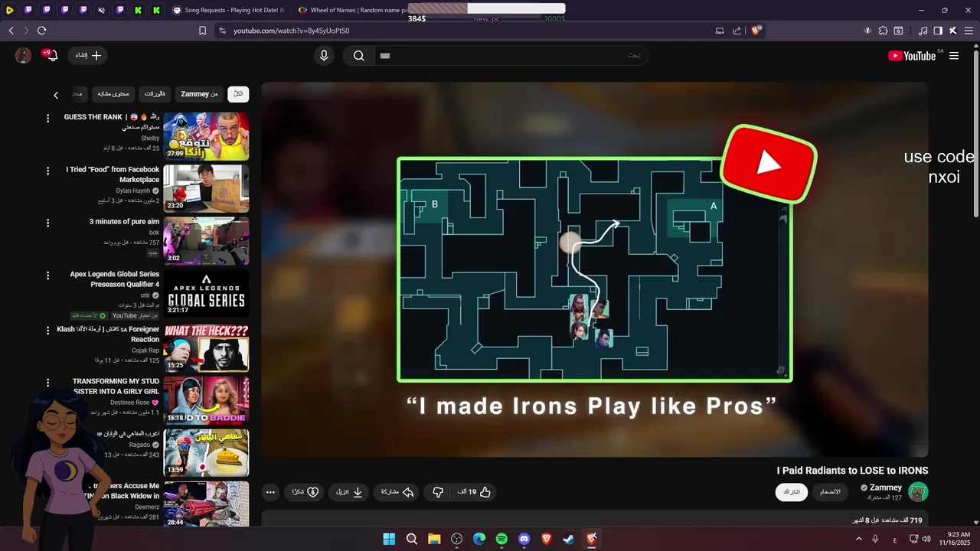
Task: Go to YouTube home via the logo
Action: (912, 55)
